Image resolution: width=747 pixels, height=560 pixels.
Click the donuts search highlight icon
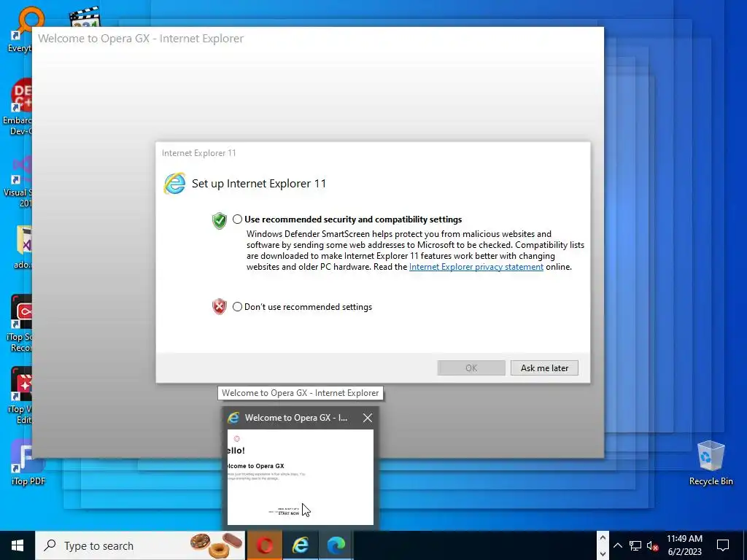(216, 545)
